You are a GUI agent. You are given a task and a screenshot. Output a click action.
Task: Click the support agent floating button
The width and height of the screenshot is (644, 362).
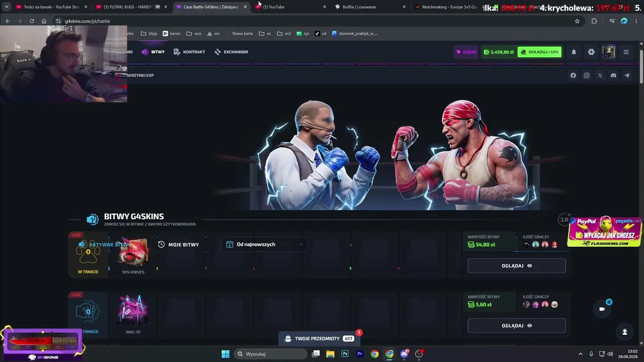click(x=624, y=332)
